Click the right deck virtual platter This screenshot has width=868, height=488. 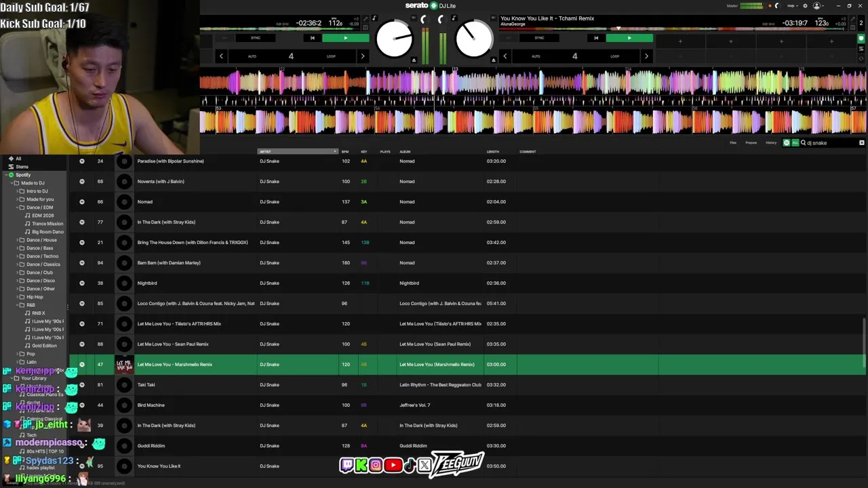474,39
